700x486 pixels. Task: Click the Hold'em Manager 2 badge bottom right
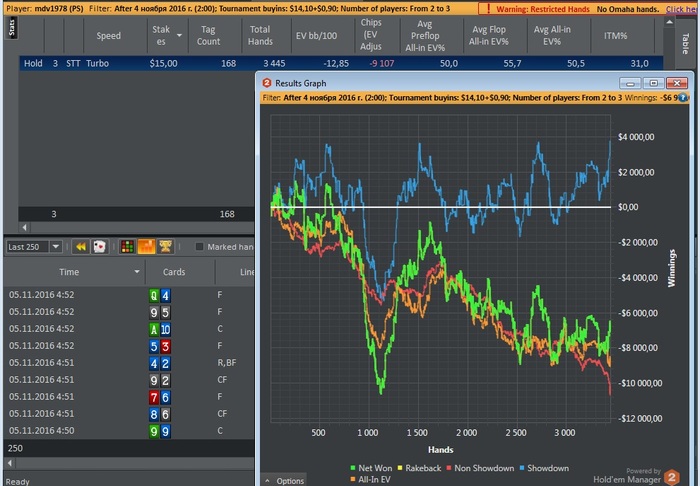(671, 477)
